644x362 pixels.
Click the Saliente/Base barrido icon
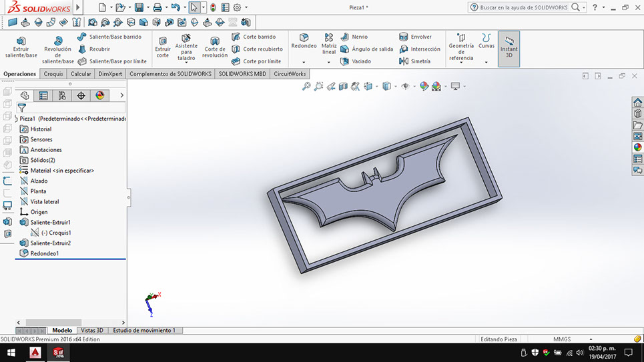tap(82, 37)
